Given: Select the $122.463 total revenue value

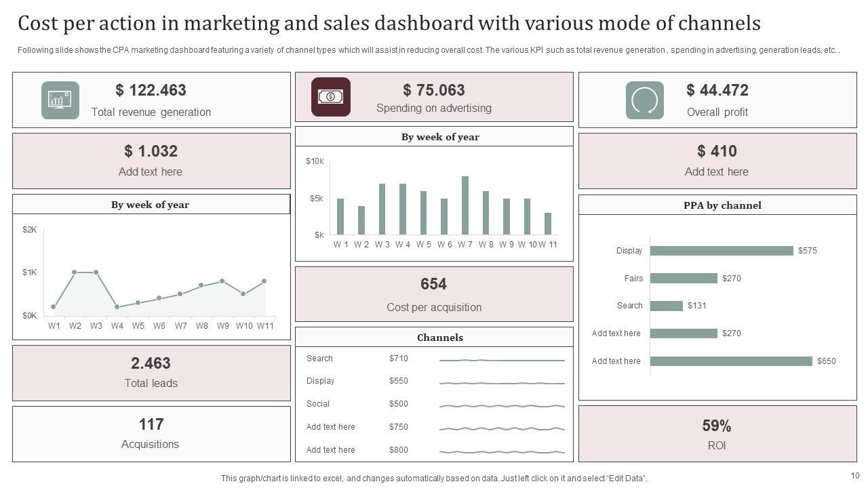Looking at the screenshot, I should click(x=151, y=90).
